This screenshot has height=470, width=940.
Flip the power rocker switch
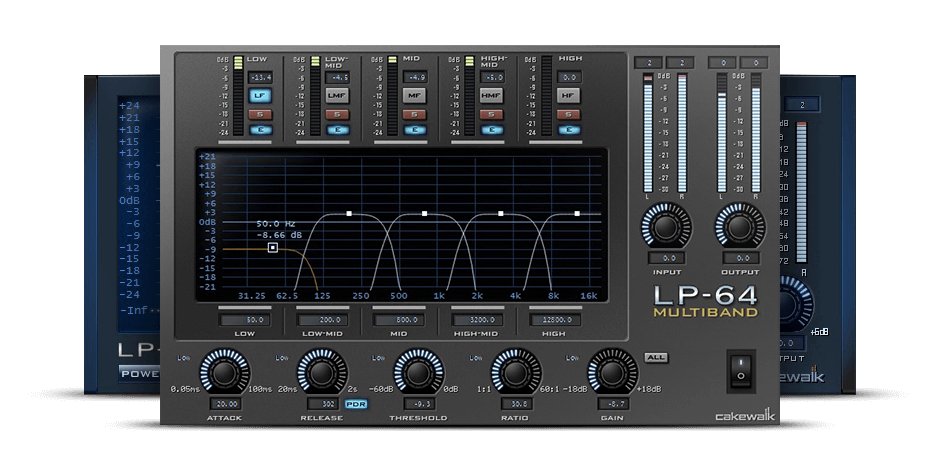pyautogui.click(x=741, y=371)
